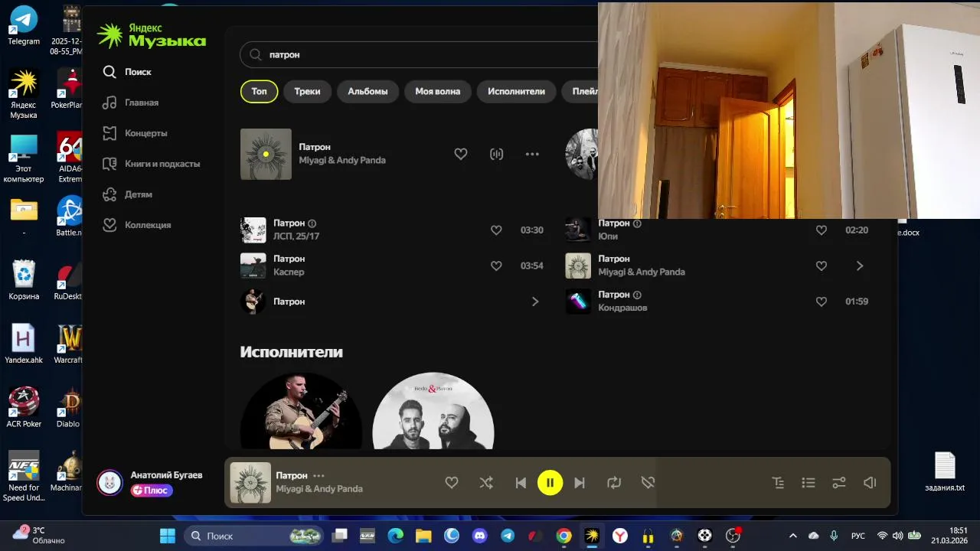The image size is (980, 551).
Task: Open guitarist artist card under Исполнители
Action: [x=301, y=411]
